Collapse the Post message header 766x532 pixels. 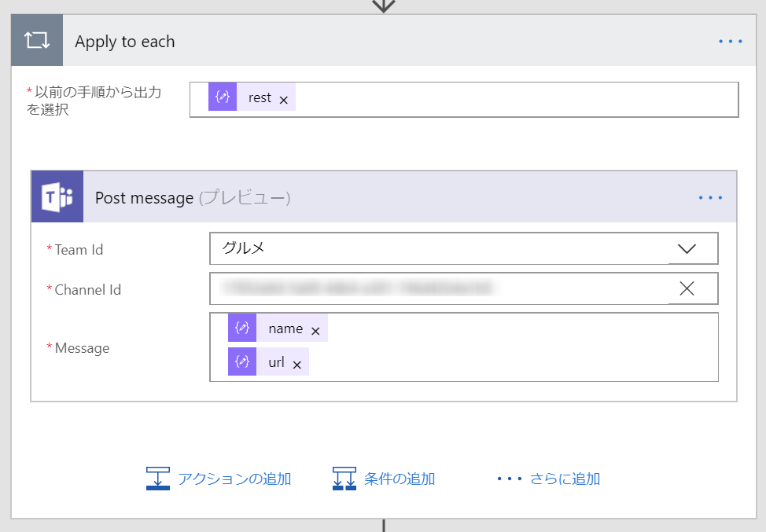coord(384,196)
